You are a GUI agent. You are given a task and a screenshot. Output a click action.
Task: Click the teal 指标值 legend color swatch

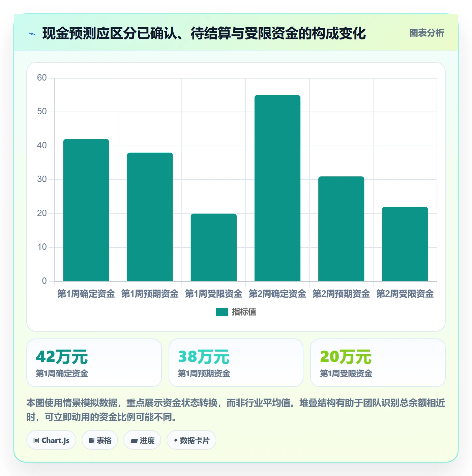(222, 312)
